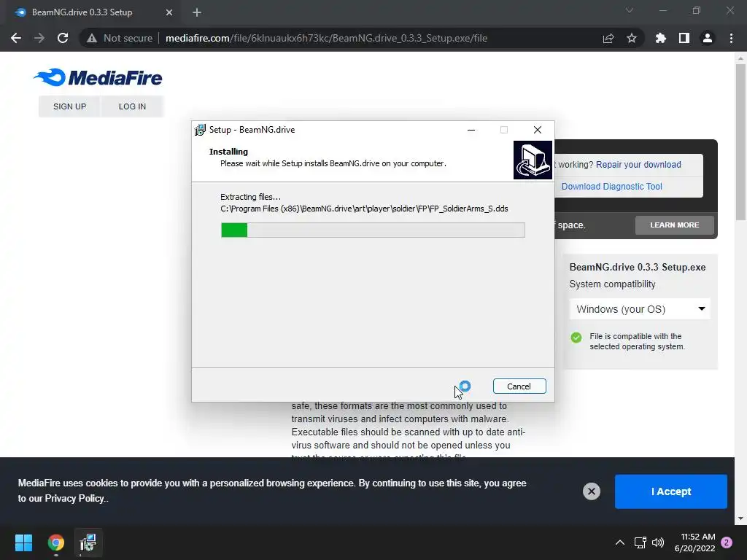This screenshot has width=747, height=560.
Task: Go back to previous page in Chrome
Action: 16,38
